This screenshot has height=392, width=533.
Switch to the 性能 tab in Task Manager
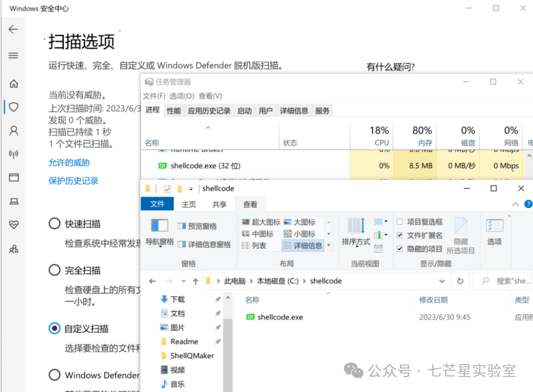(173, 110)
